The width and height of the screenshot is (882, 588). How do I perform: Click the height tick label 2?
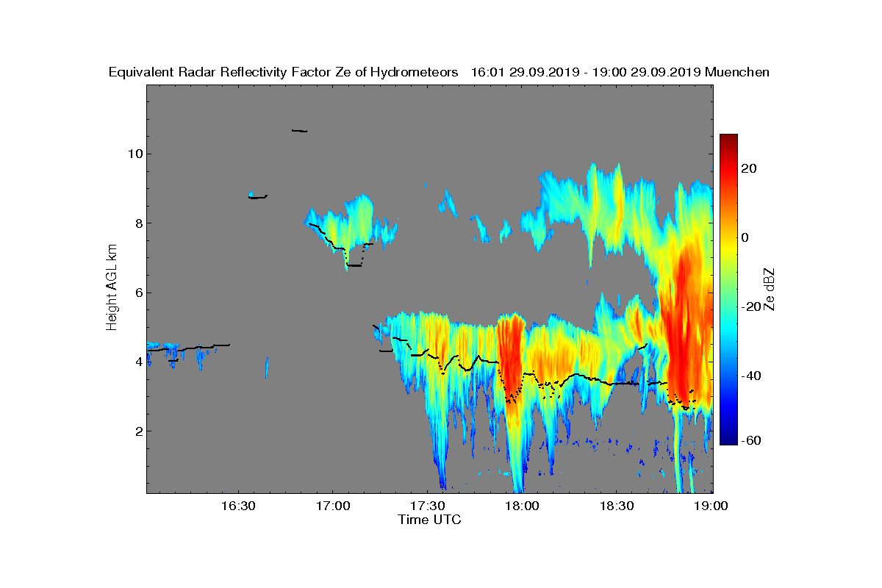point(138,431)
